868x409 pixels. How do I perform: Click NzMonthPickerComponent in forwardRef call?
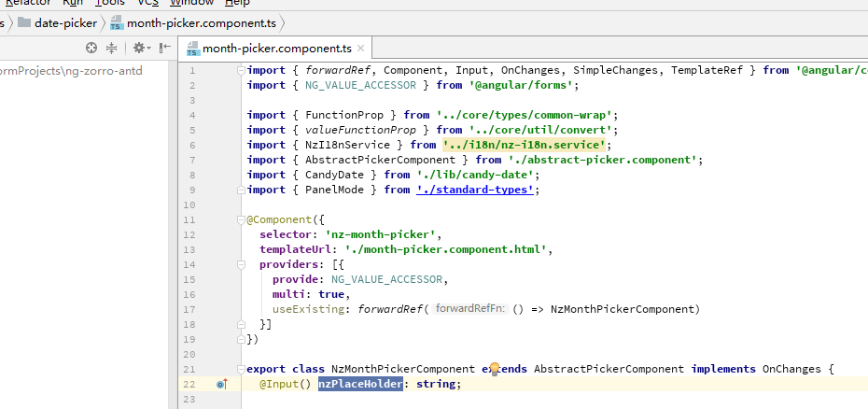click(623, 309)
